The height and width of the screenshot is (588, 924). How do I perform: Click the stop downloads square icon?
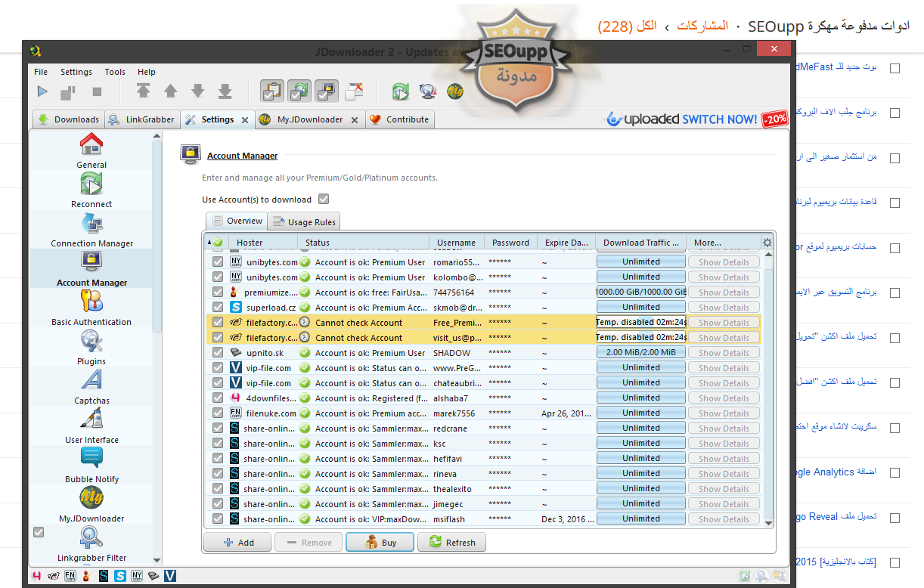pos(97,91)
